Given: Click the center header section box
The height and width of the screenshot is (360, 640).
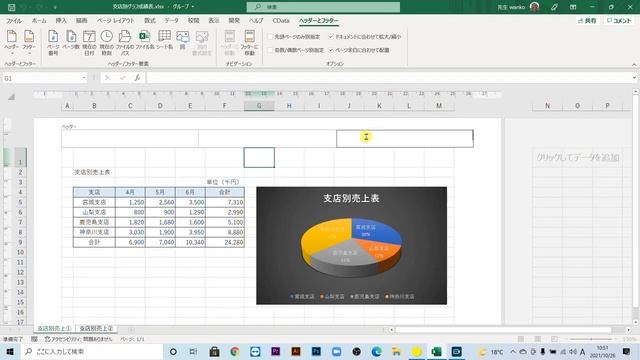Looking at the screenshot, I should coord(267,139).
